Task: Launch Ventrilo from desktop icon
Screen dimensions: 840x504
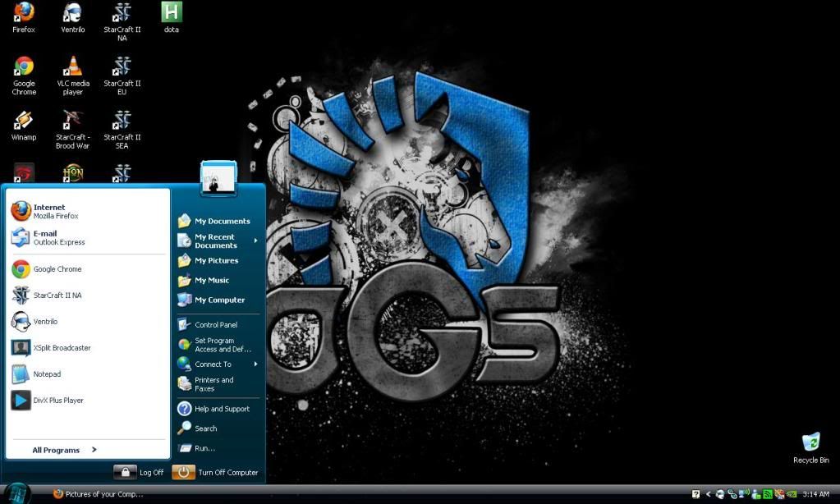Action: [x=72, y=12]
